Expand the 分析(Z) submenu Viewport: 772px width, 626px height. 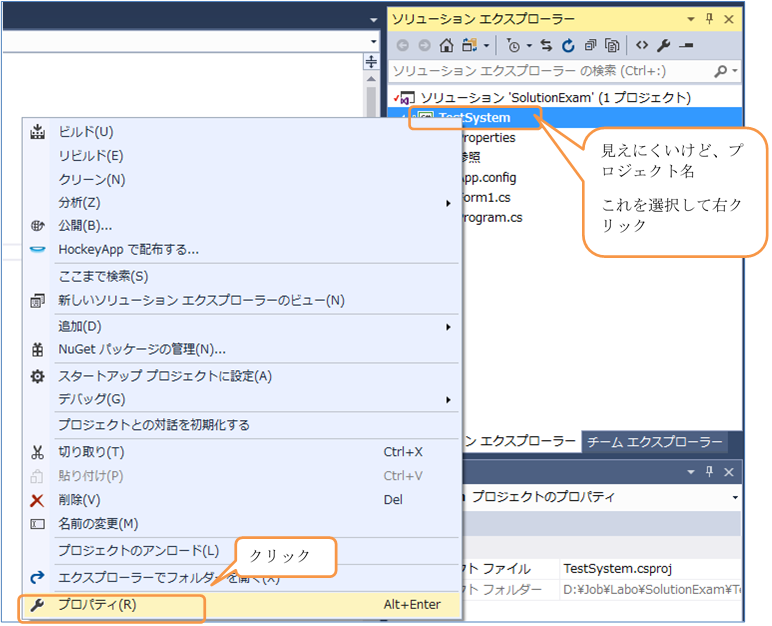[448, 203]
